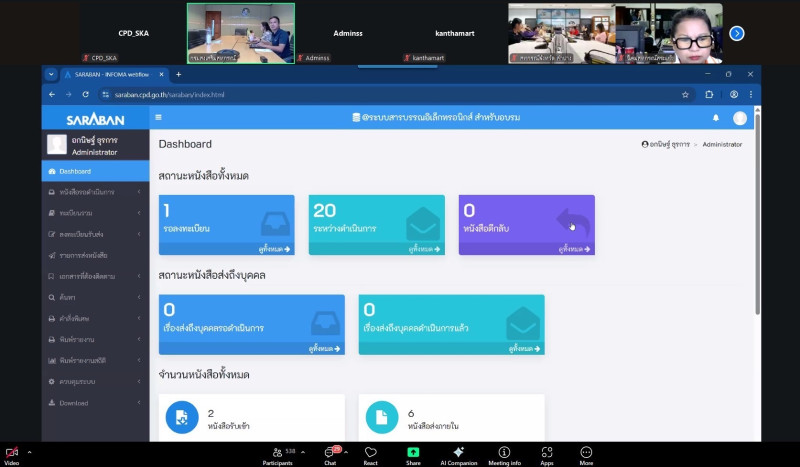Screen dimensions: 800x467
Task: Bookmark this page with the star icon
Action: coord(685,94)
